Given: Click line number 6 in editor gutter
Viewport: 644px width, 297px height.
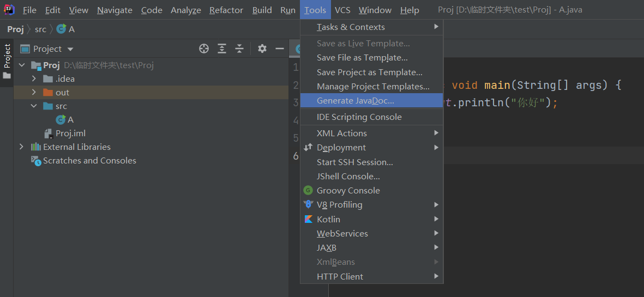Looking at the screenshot, I should [296, 155].
